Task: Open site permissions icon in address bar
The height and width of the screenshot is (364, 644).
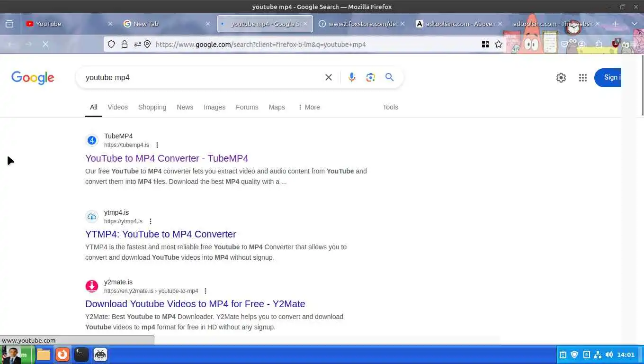Action: coord(137,44)
